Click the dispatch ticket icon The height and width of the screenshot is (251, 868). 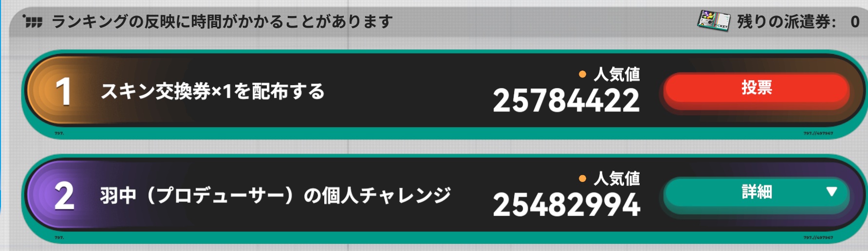tap(713, 21)
